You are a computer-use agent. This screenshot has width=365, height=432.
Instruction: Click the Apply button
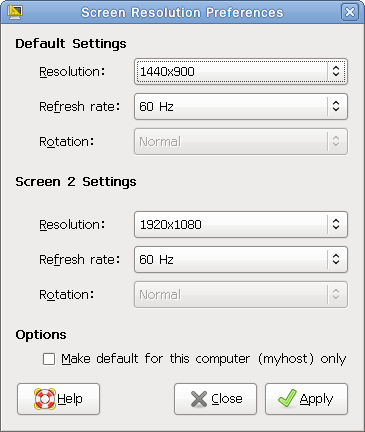tap(306, 399)
